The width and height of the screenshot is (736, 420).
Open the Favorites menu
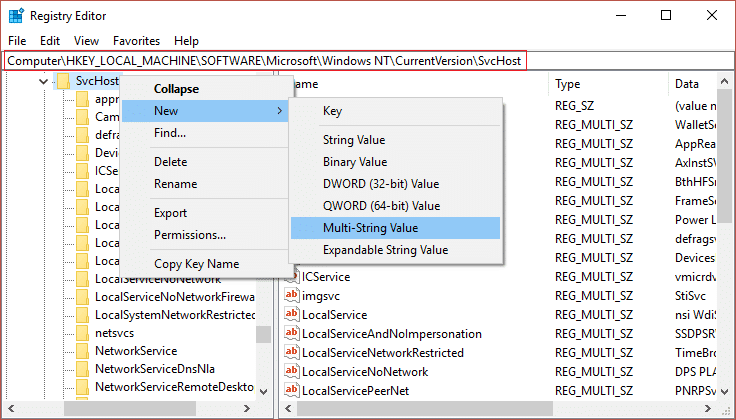(136, 41)
